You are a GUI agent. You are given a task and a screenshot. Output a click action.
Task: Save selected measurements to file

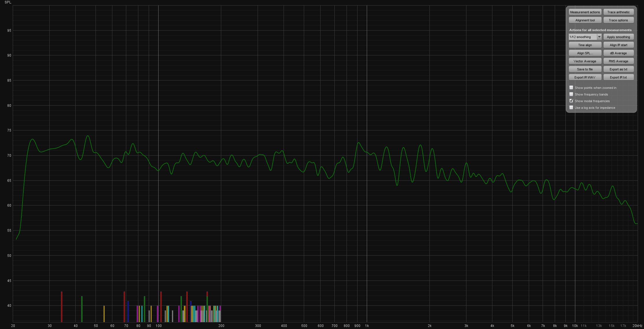[x=585, y=69]
